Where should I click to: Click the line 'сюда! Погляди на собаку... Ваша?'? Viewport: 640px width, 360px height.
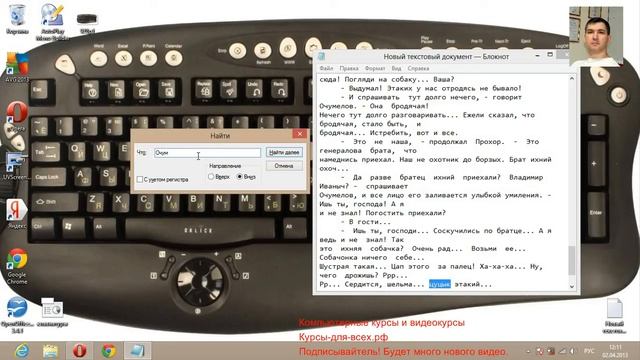tap(387, 79)
